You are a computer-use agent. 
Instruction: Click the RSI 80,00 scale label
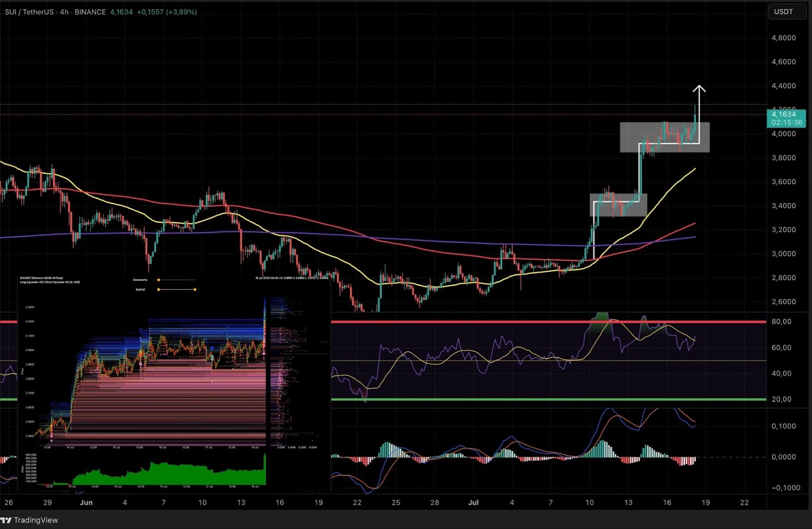click(782, 321)
